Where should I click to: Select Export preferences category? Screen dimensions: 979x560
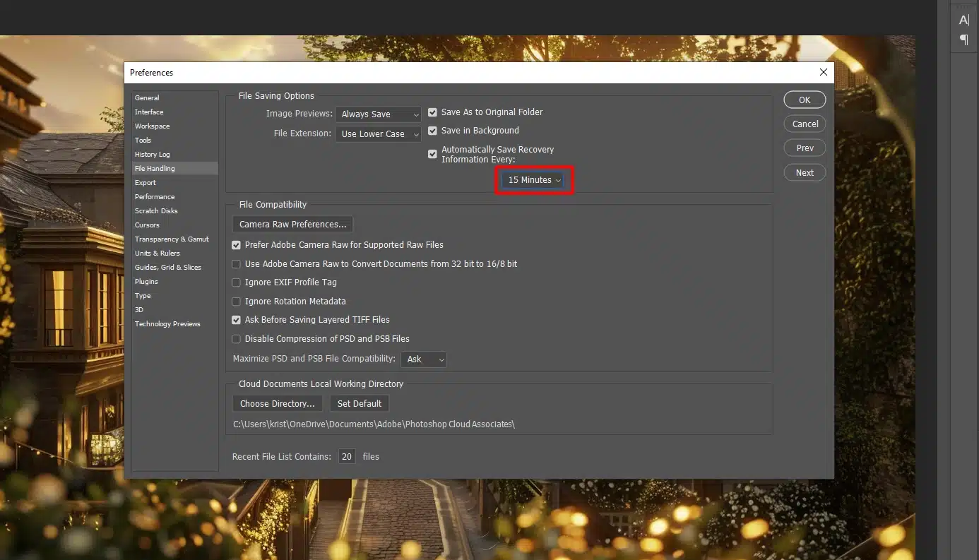coord(175,182)
